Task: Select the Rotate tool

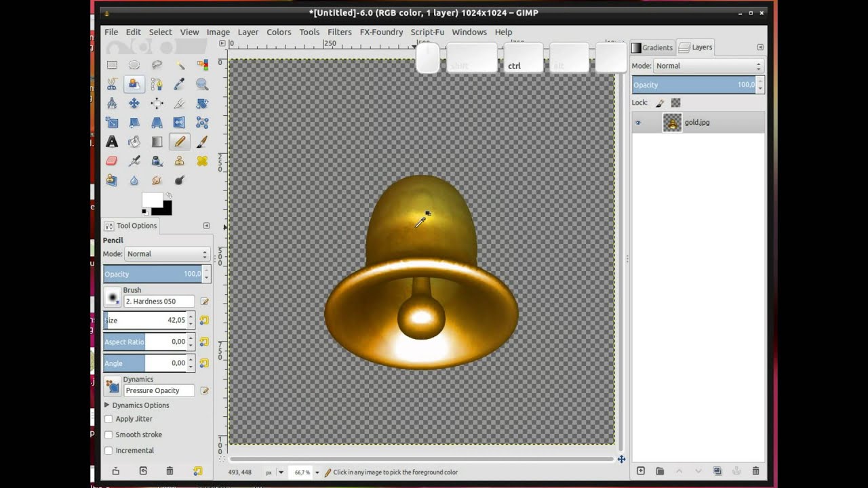Action: [x=202, y=103]
